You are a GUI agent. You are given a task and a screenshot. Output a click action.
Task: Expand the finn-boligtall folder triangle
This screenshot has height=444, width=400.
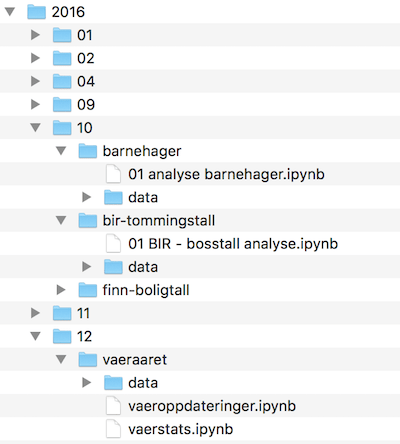pos(61,290)
